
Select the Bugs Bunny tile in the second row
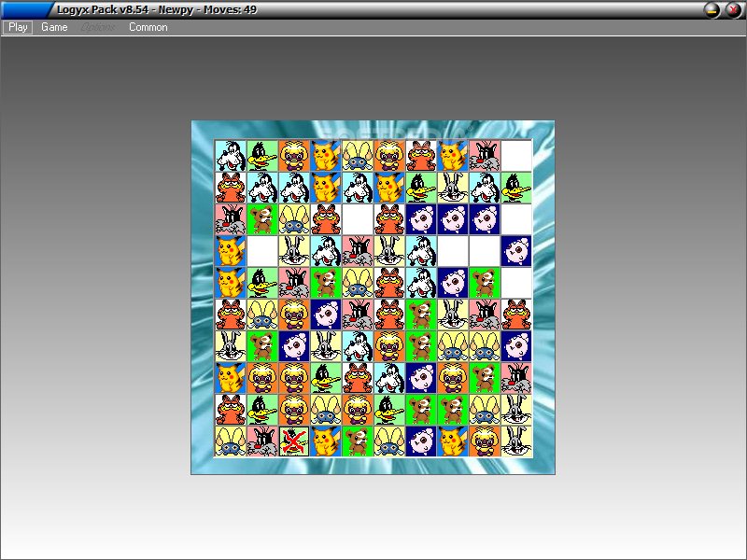(453, 188)
